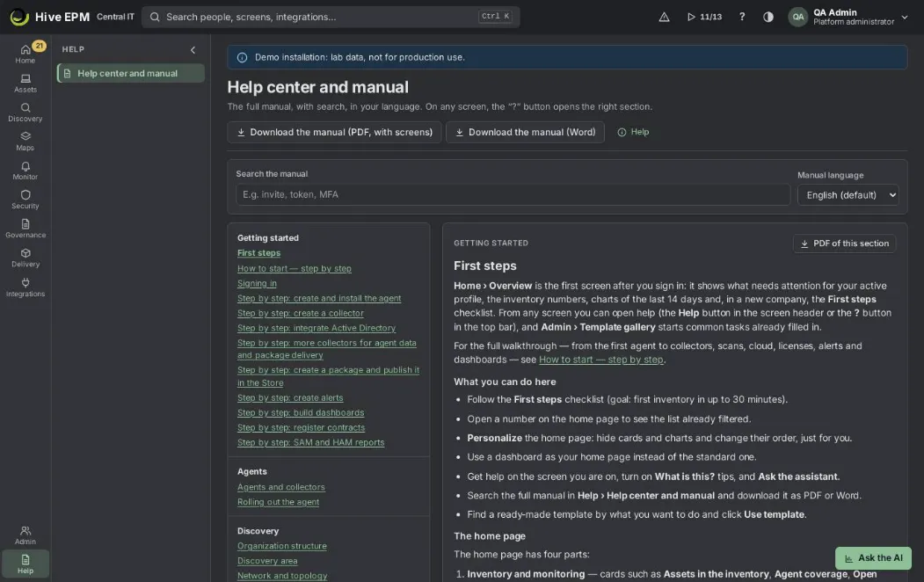Open the Signing in link
The width and height of the screenshot is (924, 582).
(257, 283)
